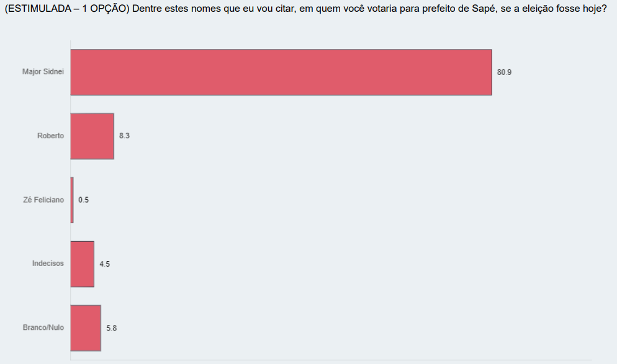Select the Indecisos bar
617x364 pixels.
coord(82,264)
